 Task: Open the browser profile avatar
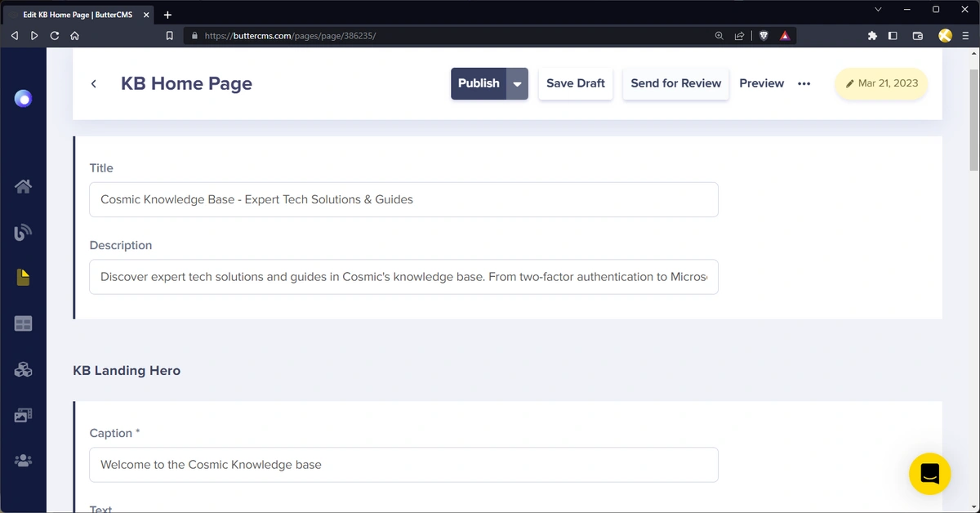946,35
